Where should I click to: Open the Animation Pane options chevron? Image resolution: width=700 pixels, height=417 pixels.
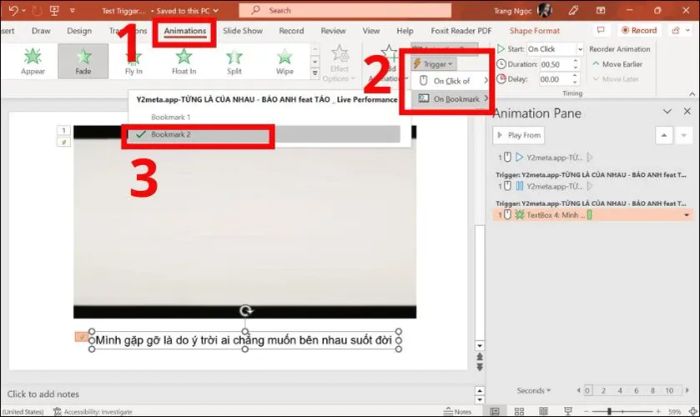[667, 111]
